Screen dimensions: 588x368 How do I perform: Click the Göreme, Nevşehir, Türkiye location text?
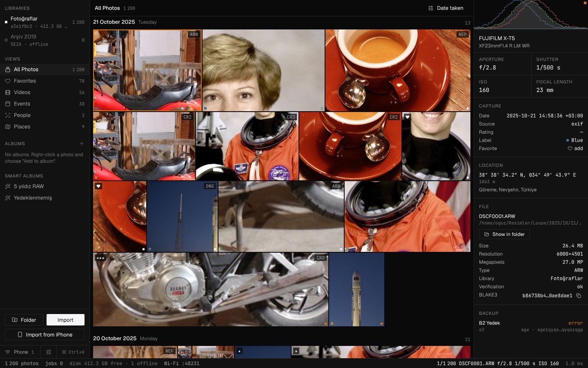(508, 190)
